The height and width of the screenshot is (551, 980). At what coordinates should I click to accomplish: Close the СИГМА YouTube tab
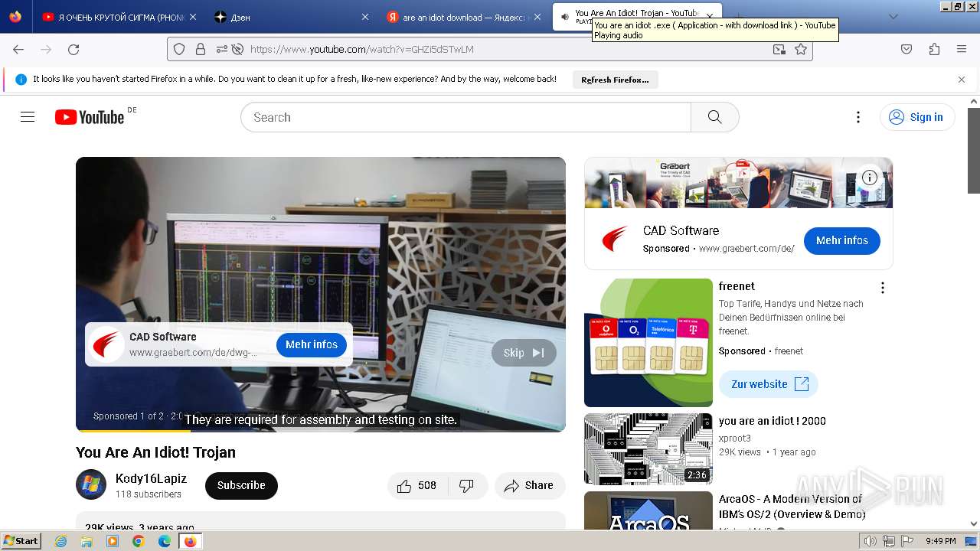click(x=193, y=17)
